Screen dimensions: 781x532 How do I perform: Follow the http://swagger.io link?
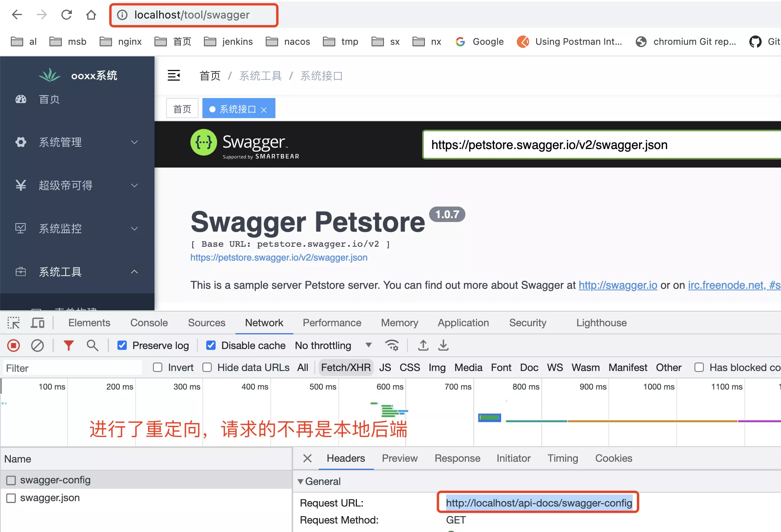[x=618, y=285]
